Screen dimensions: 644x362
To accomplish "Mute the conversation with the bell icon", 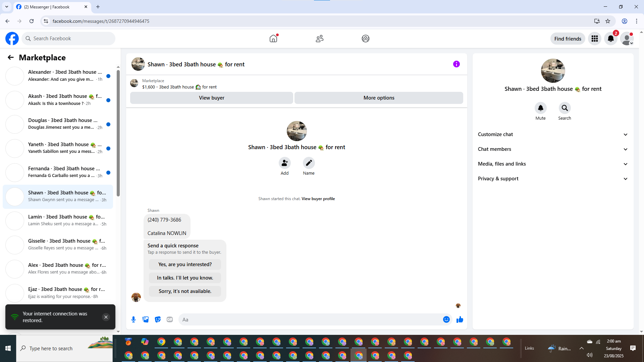I will pos(540,108).
